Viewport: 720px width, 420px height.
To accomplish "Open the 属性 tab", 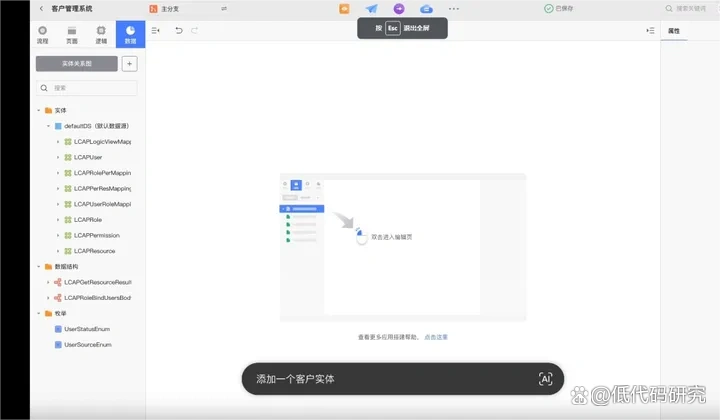I will click(674, 31).
